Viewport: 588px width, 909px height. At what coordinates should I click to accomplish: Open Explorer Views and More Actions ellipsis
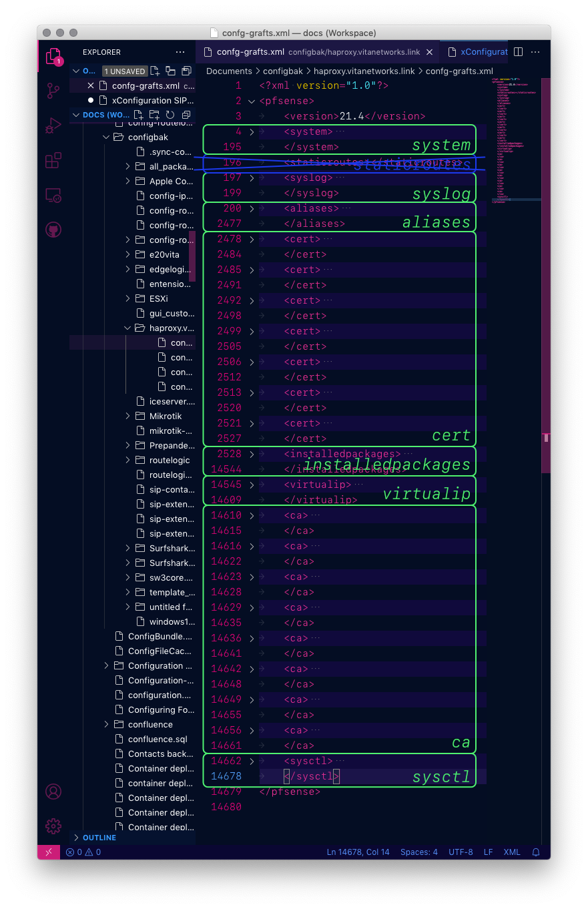180,52
